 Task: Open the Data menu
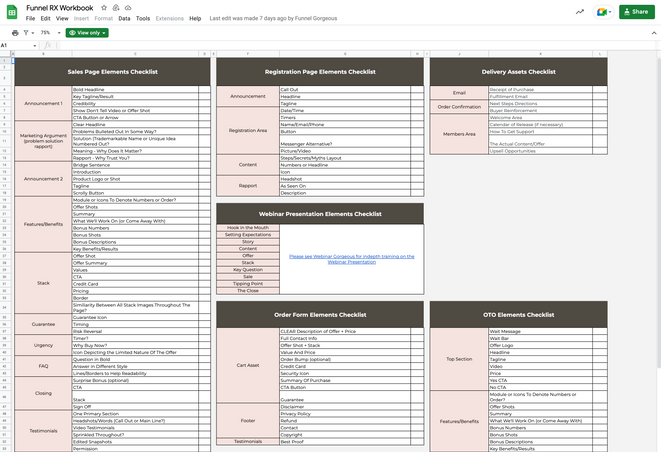[124, 18]
